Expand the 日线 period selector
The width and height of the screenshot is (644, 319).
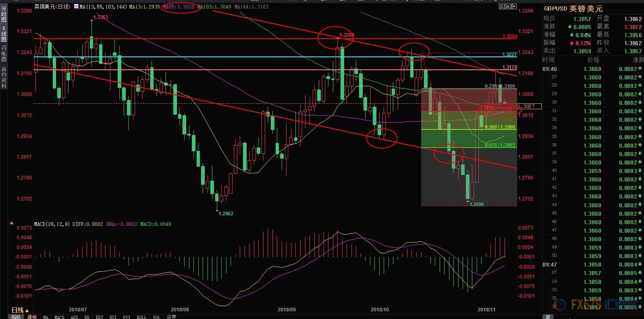coord(20,310)
